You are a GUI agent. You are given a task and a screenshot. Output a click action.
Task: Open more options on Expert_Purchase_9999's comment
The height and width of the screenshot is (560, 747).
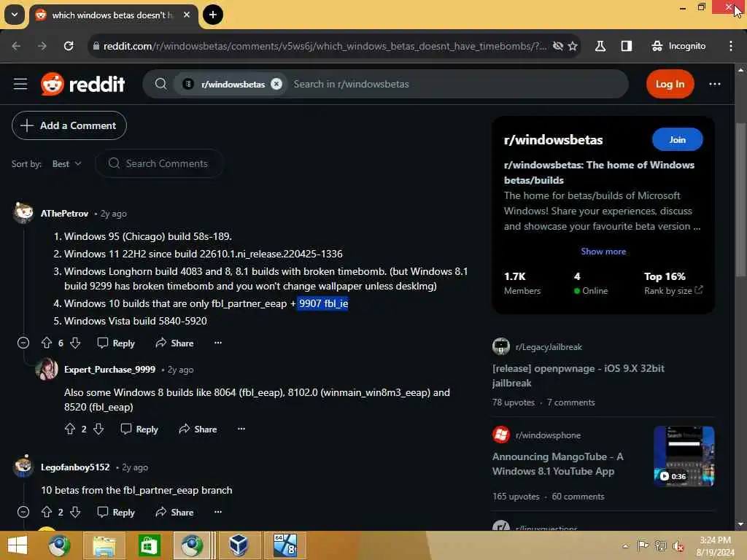(241, 429)
